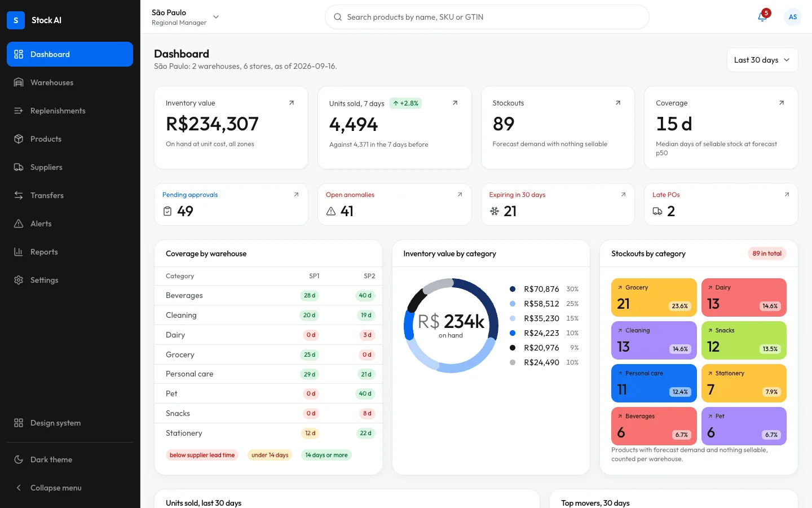
Task: Open the Last 30 days dropdown
Action: pyautogui.click(x=762, y=60)
